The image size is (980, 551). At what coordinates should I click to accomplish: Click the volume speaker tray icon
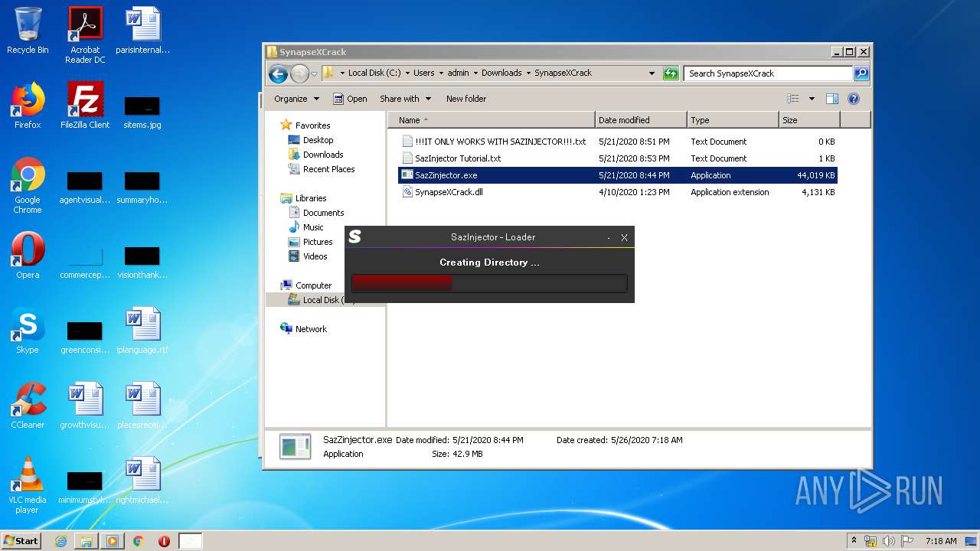click(889, 541)
